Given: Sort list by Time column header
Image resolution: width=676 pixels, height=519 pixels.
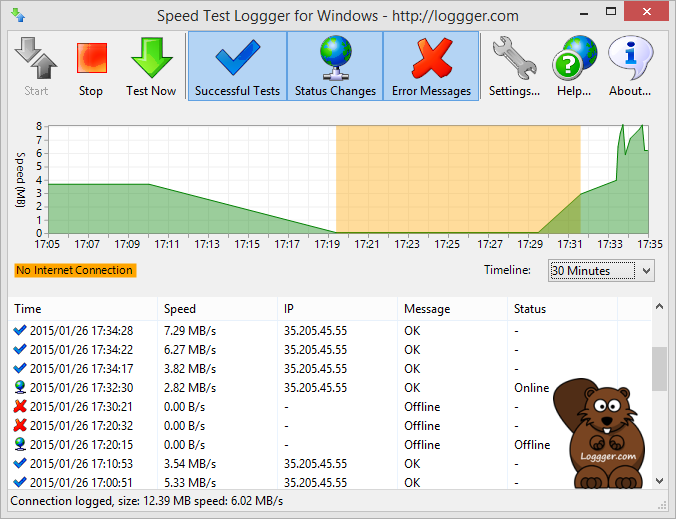Looking at the screenshot, I should point(83,309).
